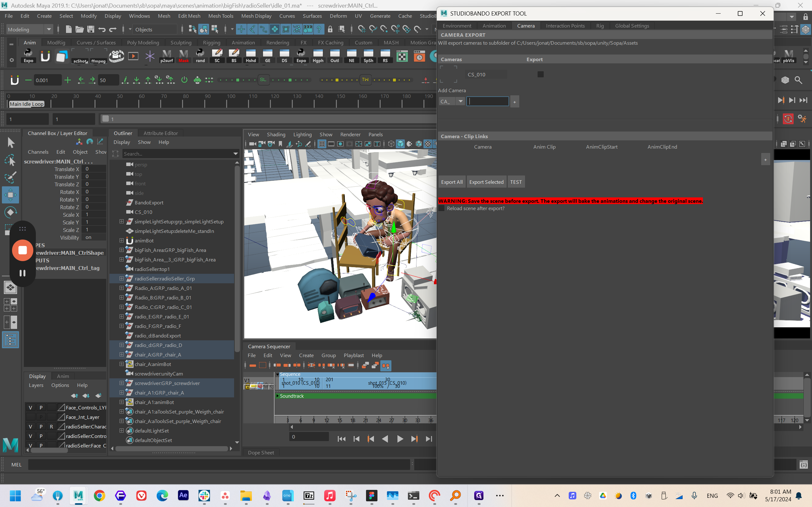Screen dimensions: 812x507
Task: Open the CA_ camera prefix dropdown
Action: [460, 101]
